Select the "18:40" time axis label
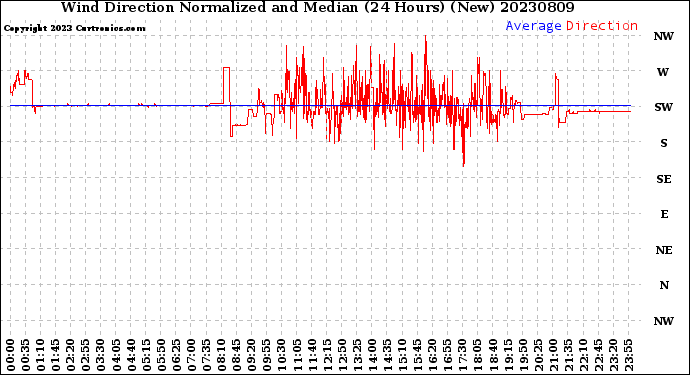The image size is (690, 375). coord(493,355)
